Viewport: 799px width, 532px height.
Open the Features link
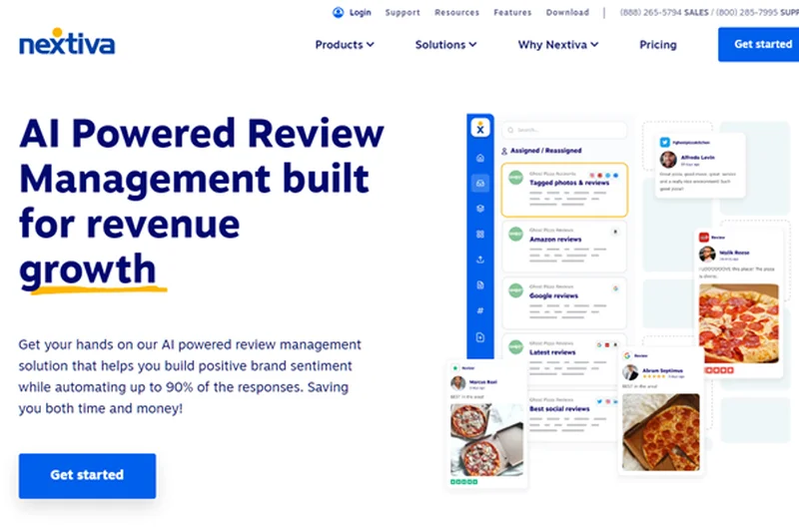tap(512, 12)
